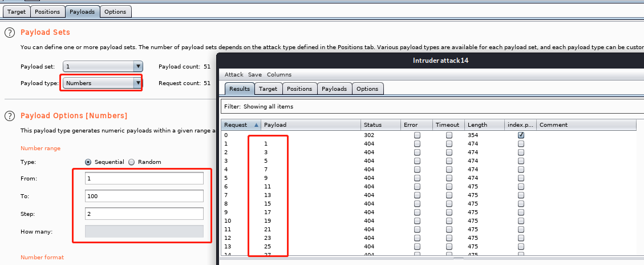Viewport: 644px width, 265px height.
Task: Uncheck index.p checkbox in request 0 row
Action: (521, 135)
